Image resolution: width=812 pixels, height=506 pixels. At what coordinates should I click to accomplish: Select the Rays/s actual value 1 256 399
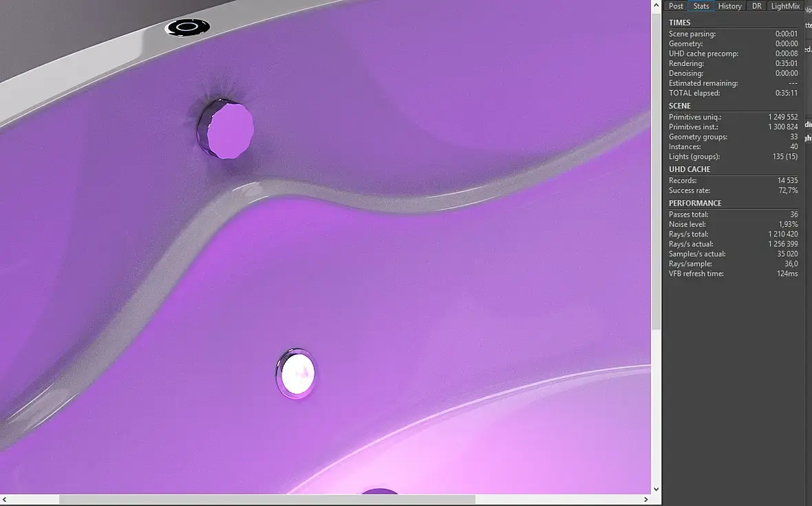(783, 244)
